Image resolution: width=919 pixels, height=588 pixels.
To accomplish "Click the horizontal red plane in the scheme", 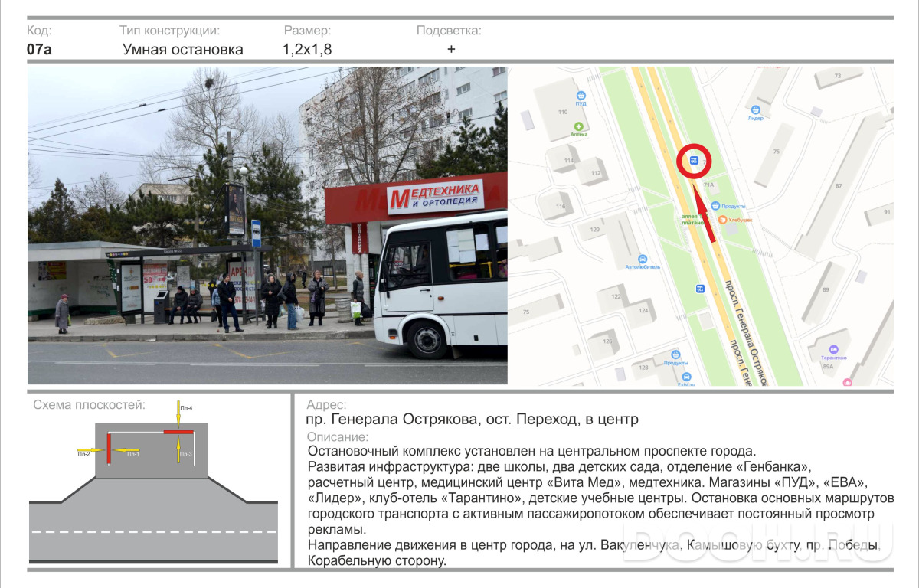I will coord(177,433).
